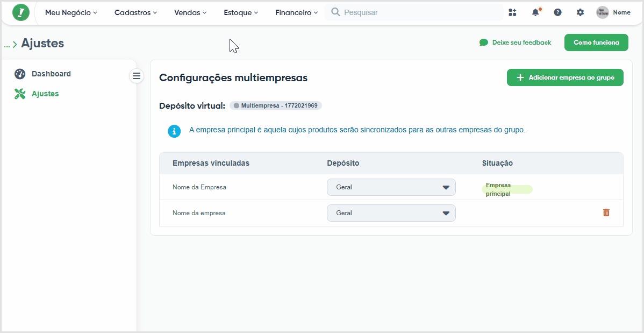This screenshot has width=644, height=333.
Task: Open the apps grid icon
Action: coord(512,12)
